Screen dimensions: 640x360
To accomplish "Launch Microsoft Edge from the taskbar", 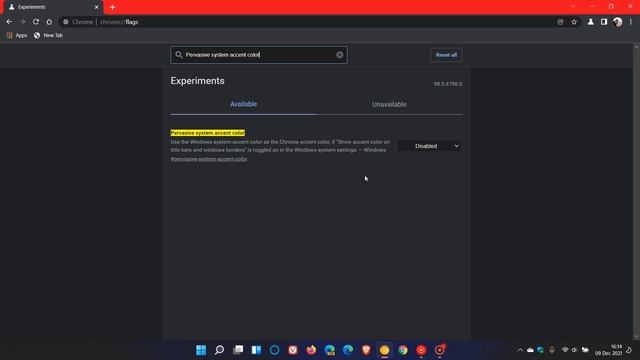I will [348, 350].
